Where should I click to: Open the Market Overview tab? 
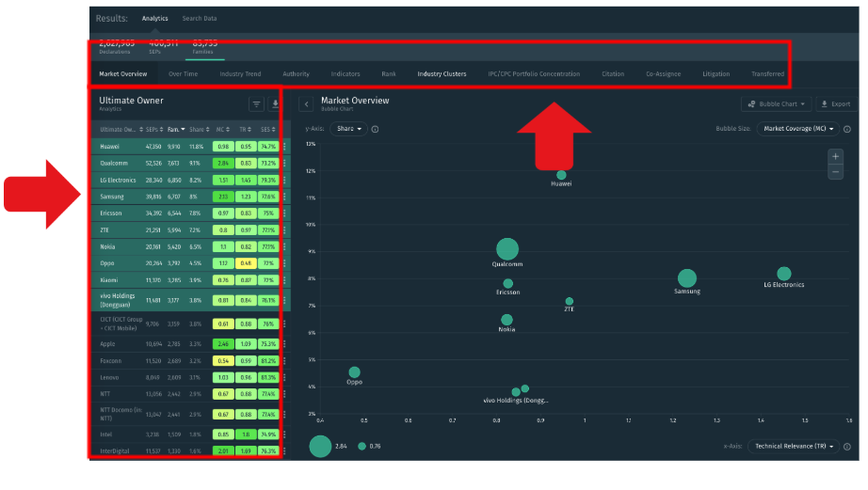point(123,73)
